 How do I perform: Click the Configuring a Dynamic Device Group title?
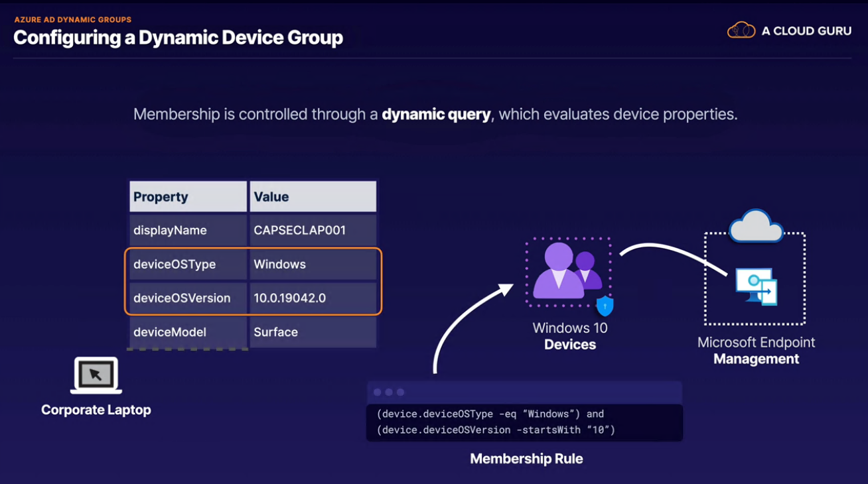coord(178,38)
